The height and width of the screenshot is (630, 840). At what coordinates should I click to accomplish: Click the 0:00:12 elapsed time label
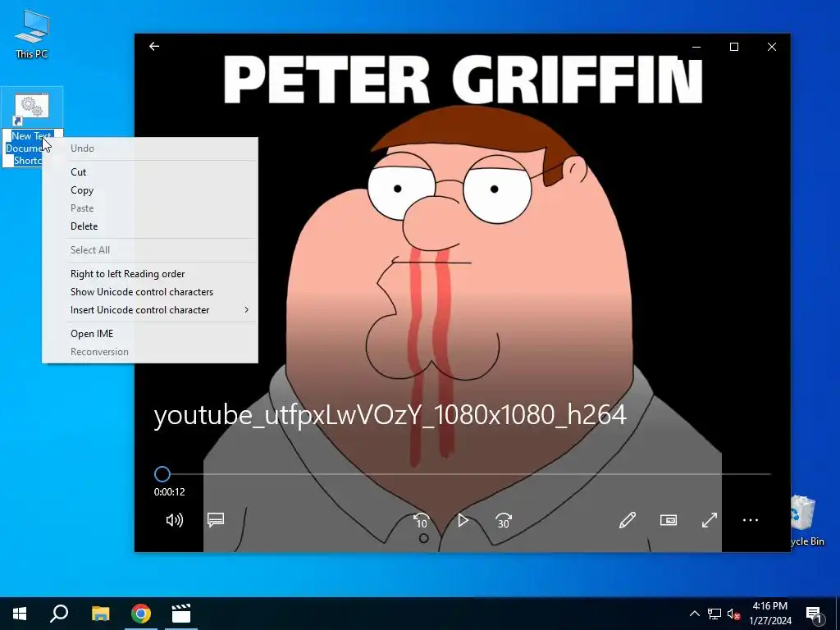pos(169,492)
